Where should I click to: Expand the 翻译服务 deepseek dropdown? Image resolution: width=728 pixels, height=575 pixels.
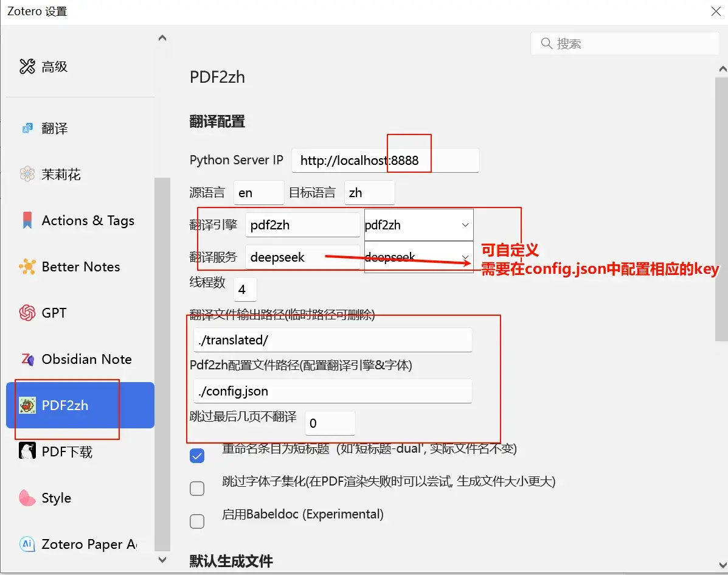418,257
